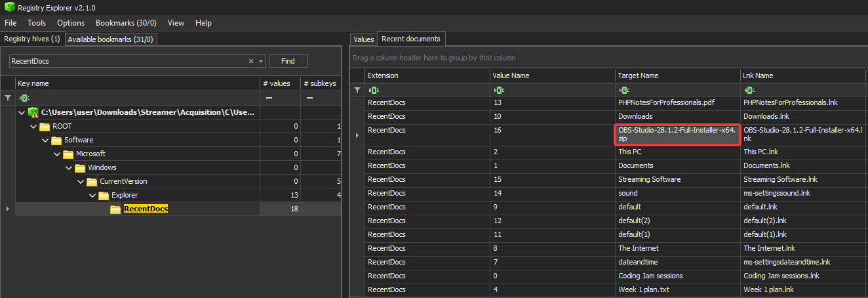The image size is (868, 298).
Task: Click the registry hive icon in tree root
Action: tap(33, 112)
